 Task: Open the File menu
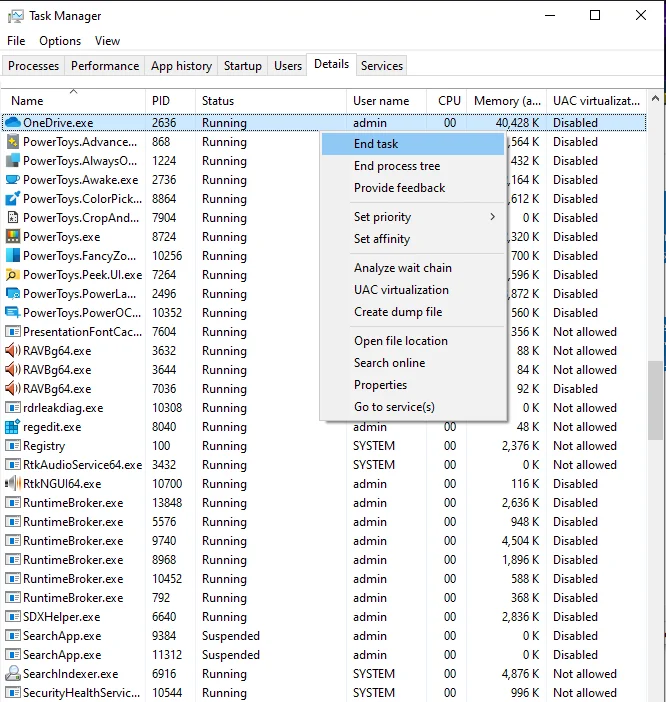pos(16,41)
